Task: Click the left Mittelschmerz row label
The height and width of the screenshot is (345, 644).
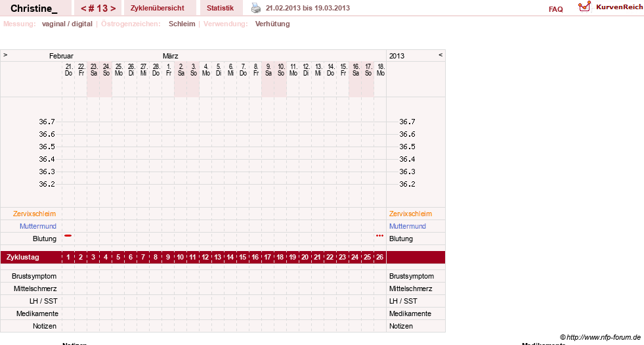Action: pos(35,288)
